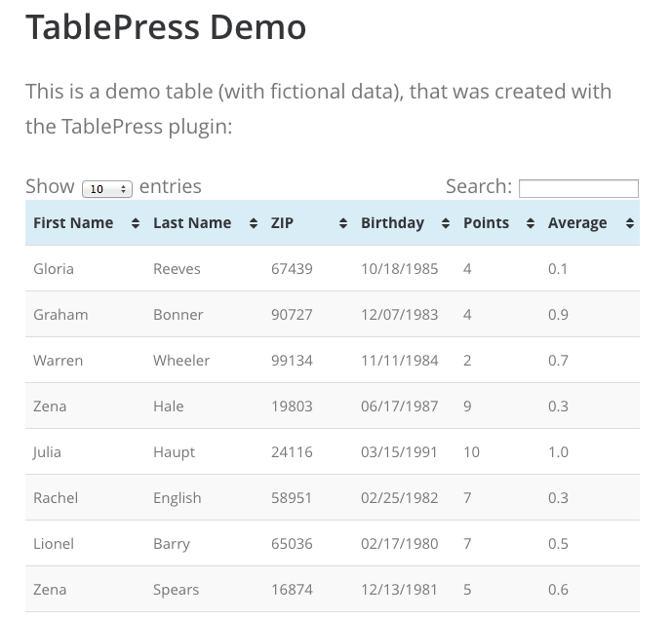Sort table by First Name header
This screenshot has height=619, width=672.
tap(85, 223)
